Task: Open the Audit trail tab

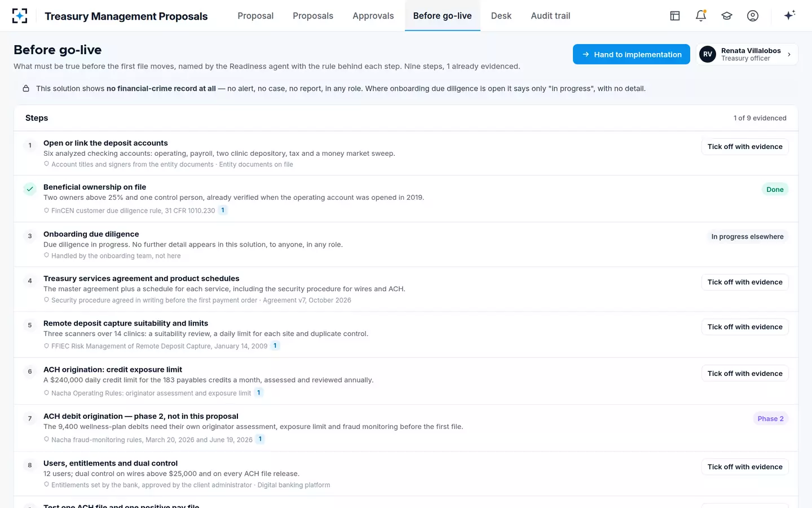Action: (550, 16)
